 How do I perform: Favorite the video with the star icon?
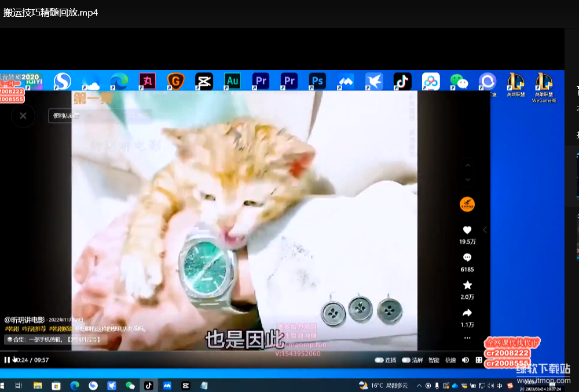467,285
